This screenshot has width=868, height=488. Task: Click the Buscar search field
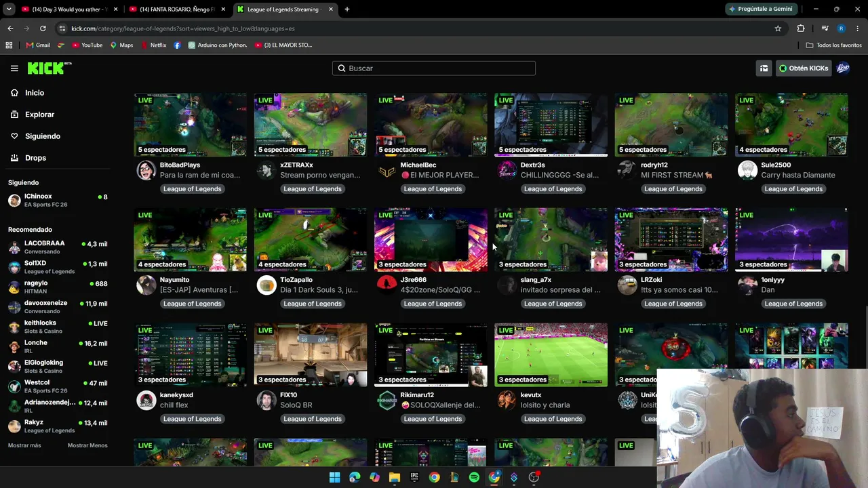(x=434, y=68)
